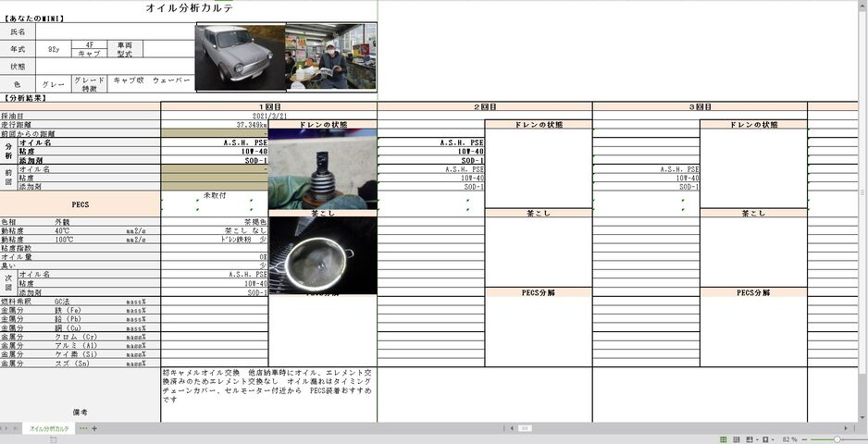Click the 年式 label cell
The height and width of the screenshot is (444, 868).
pyautogui.click(x=18, y=49)
